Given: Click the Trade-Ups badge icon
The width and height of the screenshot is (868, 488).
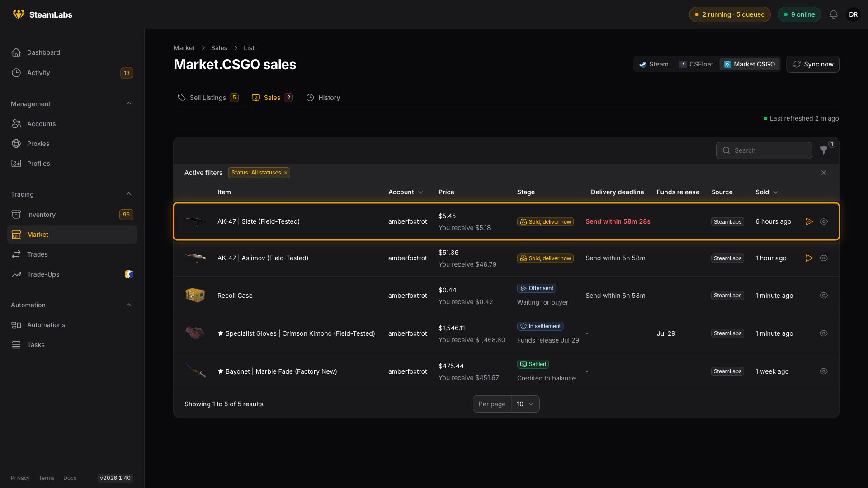Looking at the screenshot, I should click(129, 274).
